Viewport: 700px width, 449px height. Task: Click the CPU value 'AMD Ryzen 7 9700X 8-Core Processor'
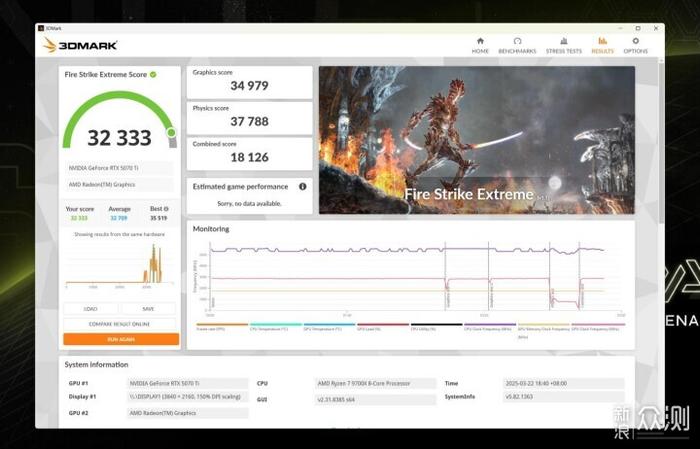[x=375, y=383]
